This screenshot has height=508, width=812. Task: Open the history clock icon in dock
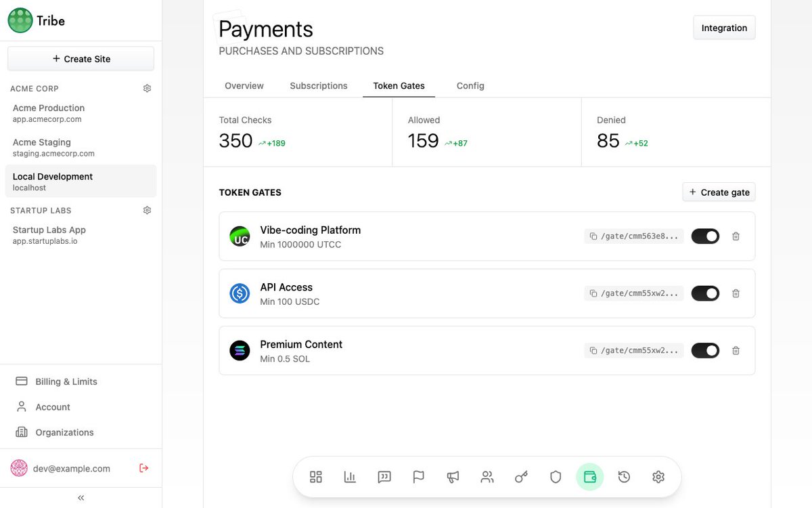[624, 477]
